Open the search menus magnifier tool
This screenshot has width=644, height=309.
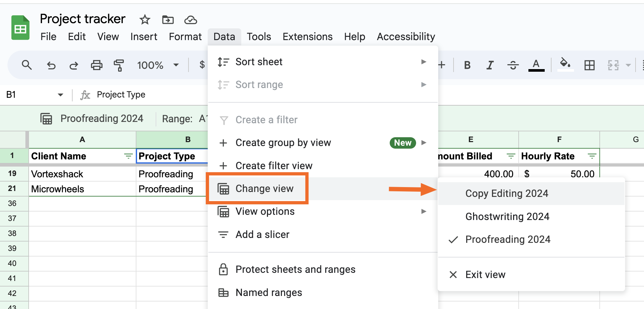coord(27,65)
